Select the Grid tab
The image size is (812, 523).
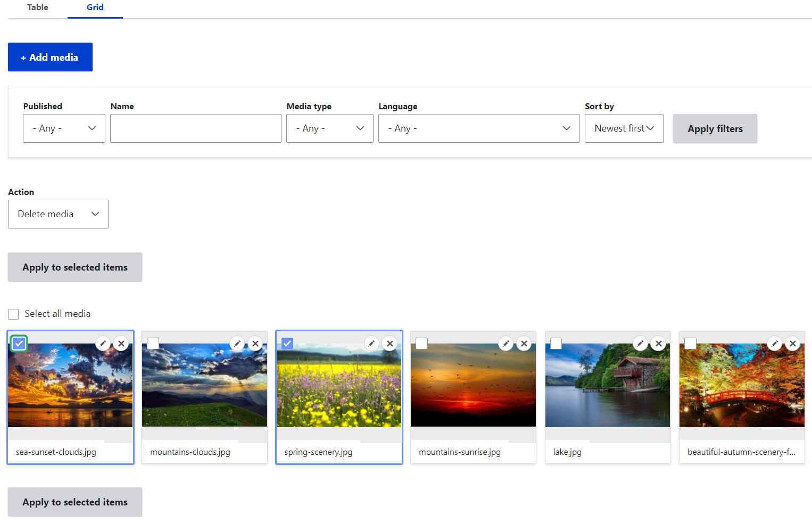[95, 7]
